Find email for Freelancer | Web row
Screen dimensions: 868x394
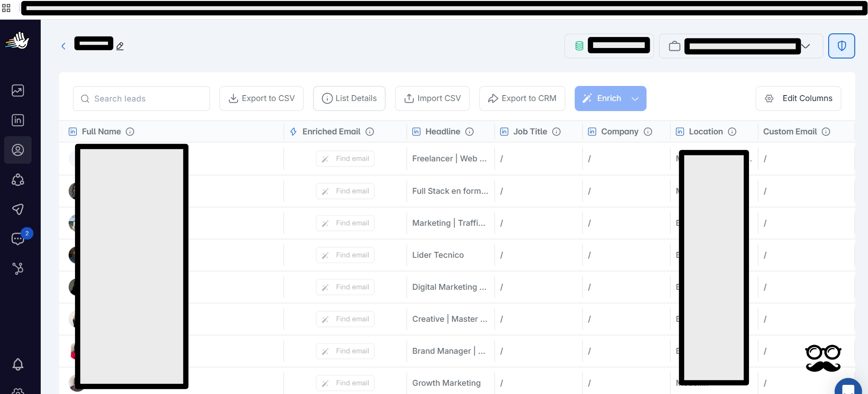pyautogui.click(x=345, y=159)
